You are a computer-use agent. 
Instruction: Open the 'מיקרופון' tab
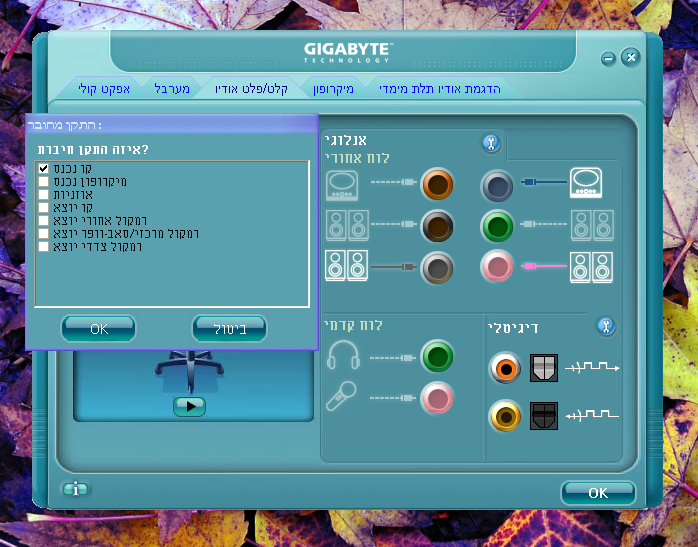[x=333, y=89]
